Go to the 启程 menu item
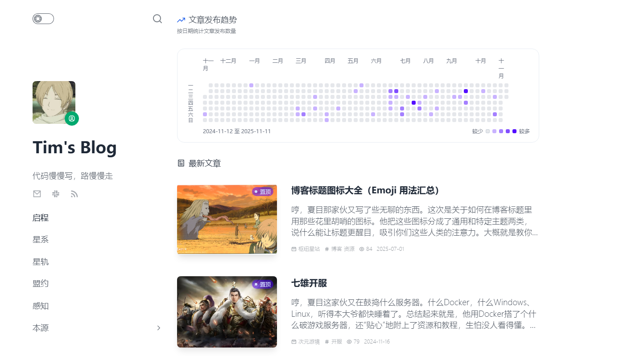636x364 pixels. point(41,218)
